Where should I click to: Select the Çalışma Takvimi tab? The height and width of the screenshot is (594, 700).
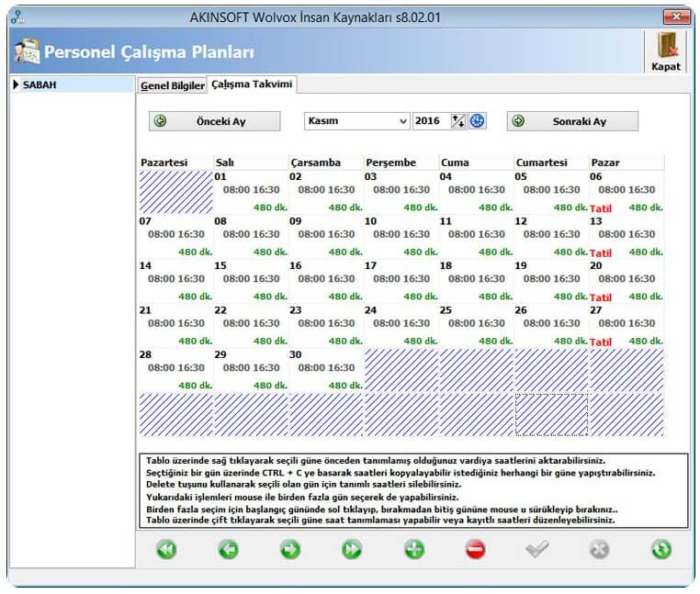click(252, 84)
